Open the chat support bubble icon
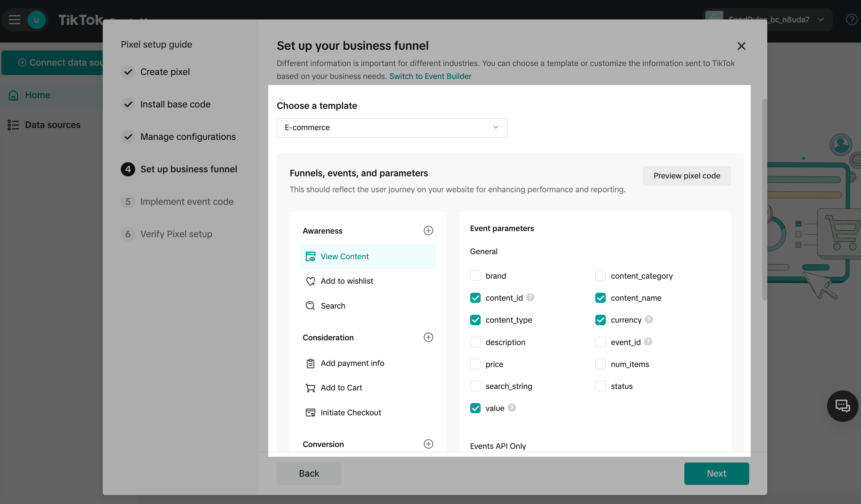This screenshot has width=861, height=504. pyautogui.click(x=842, y=406)
